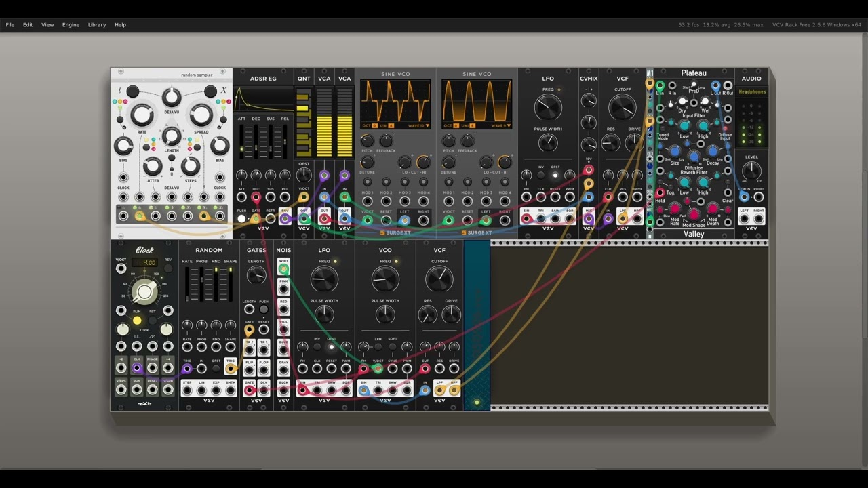The width and height of the screenshot is (868, 488).
Task: Open the View menu
Action: pos(47,25)
